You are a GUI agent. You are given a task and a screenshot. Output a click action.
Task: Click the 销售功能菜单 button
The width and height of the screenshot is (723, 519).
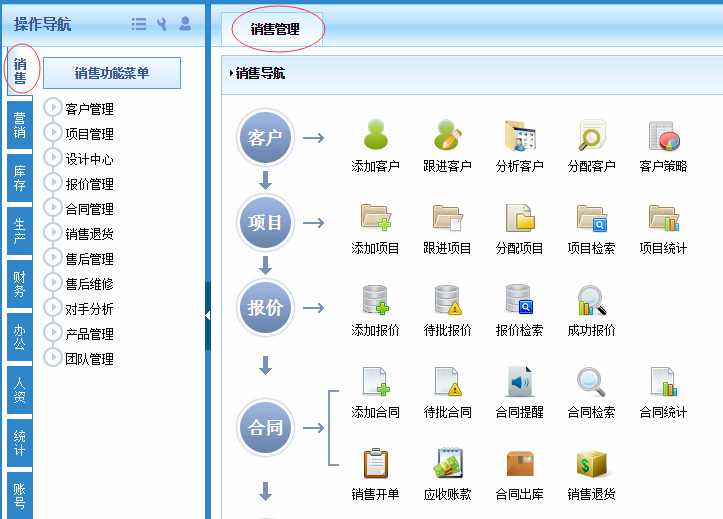(x=112, y=73)
